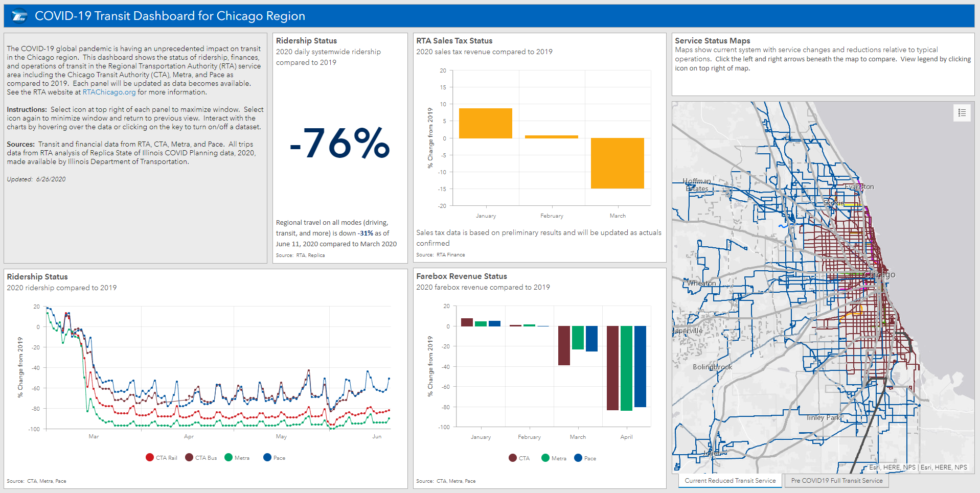
Task: Toggle Pace series in ridership legend
Action: pos(275,458)
